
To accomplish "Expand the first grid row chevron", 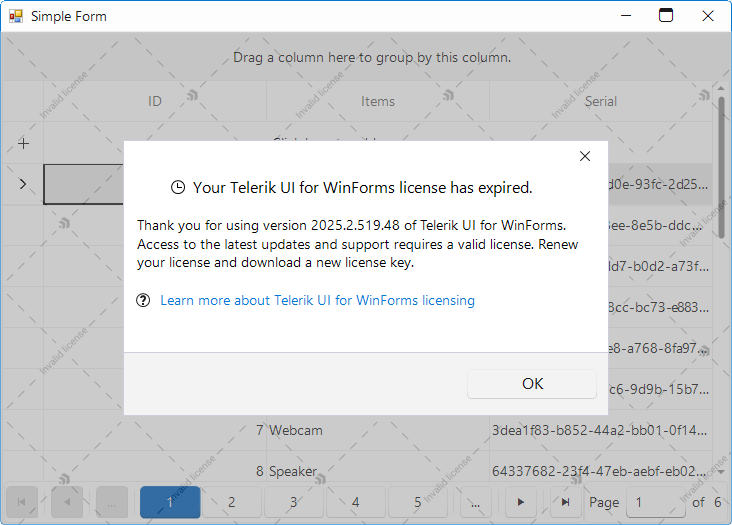I will coord(22,184).
